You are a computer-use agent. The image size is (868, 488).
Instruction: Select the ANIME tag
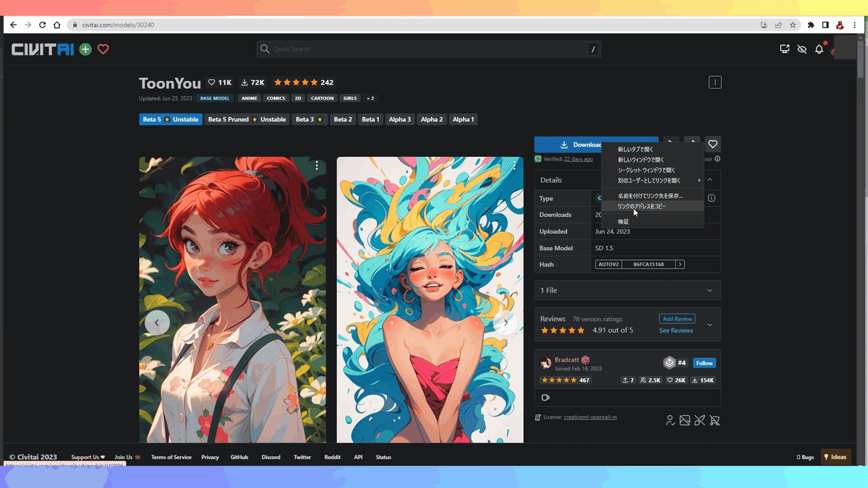[x=249, y=98]
